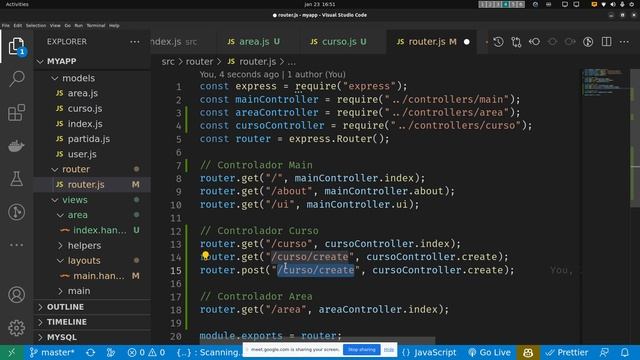This screenshot has width=640, height=360.
Task: Click Stop sharing in the screen share bar
Action: [x=362, y=349]
